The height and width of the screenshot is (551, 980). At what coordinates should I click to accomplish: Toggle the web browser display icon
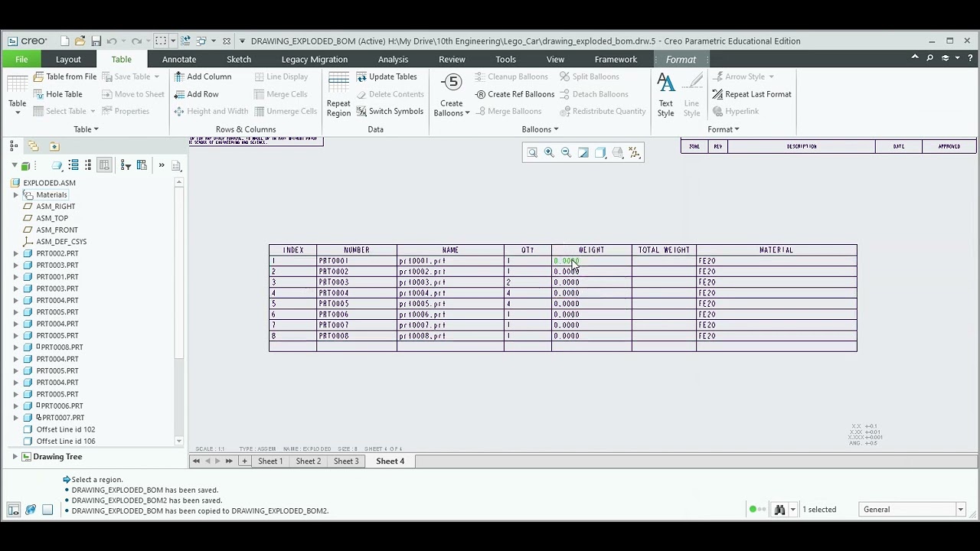[x=31, y=510]
